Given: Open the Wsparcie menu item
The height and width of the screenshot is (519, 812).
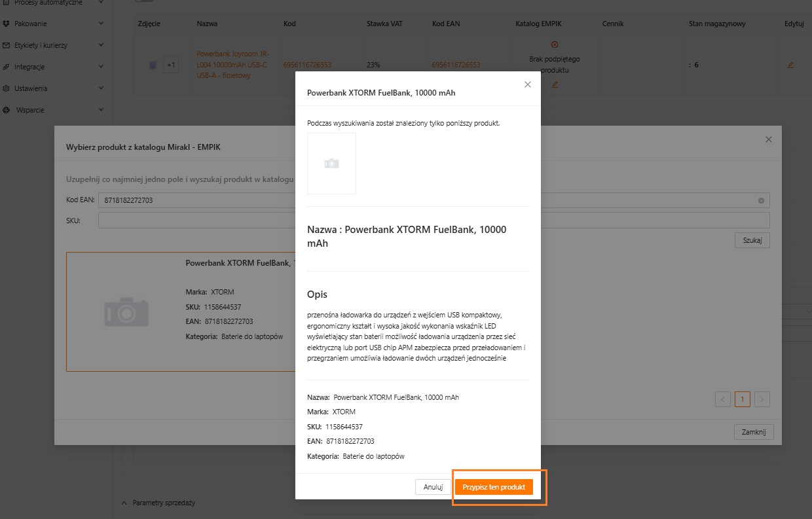Looking at the screenshot, I should pyautogui.click(x=31, y=110).
